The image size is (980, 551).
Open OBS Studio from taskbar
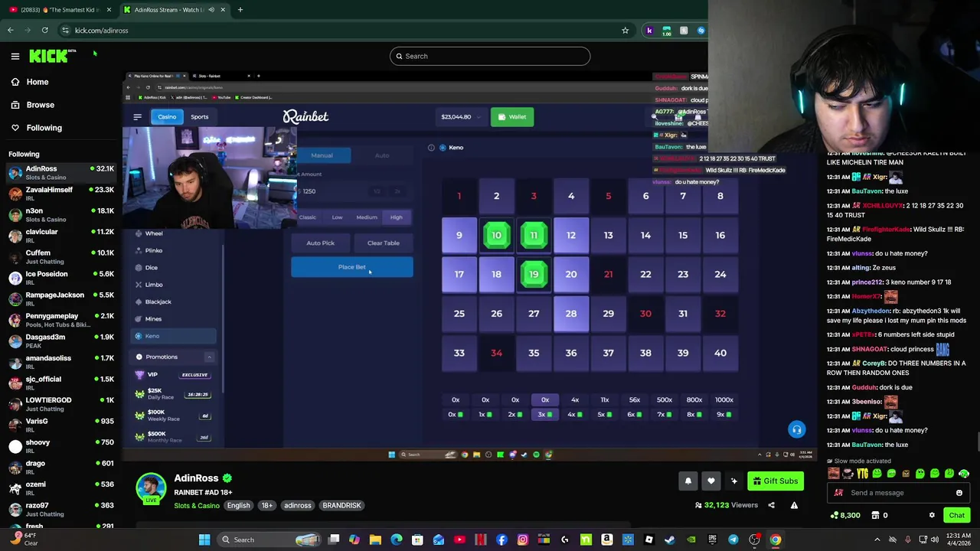pyautogui.click(x=754, y=540)
